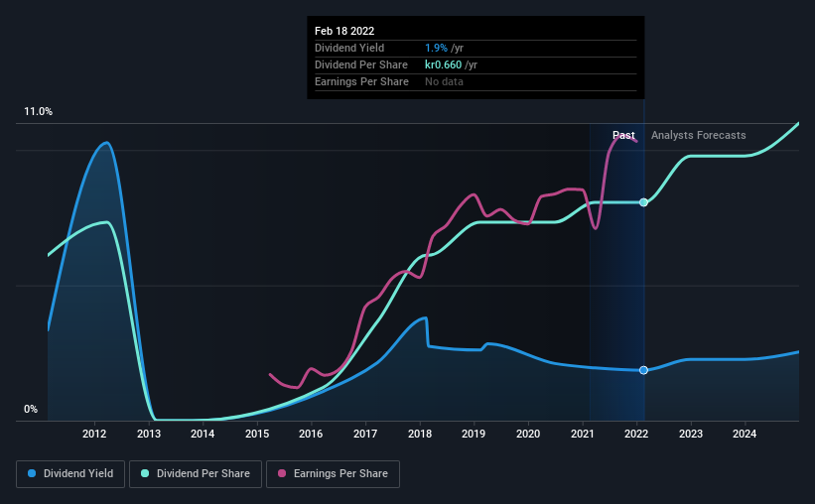
Task: Click the blue Dividend Yield legend dot
Action: point(32,473)
